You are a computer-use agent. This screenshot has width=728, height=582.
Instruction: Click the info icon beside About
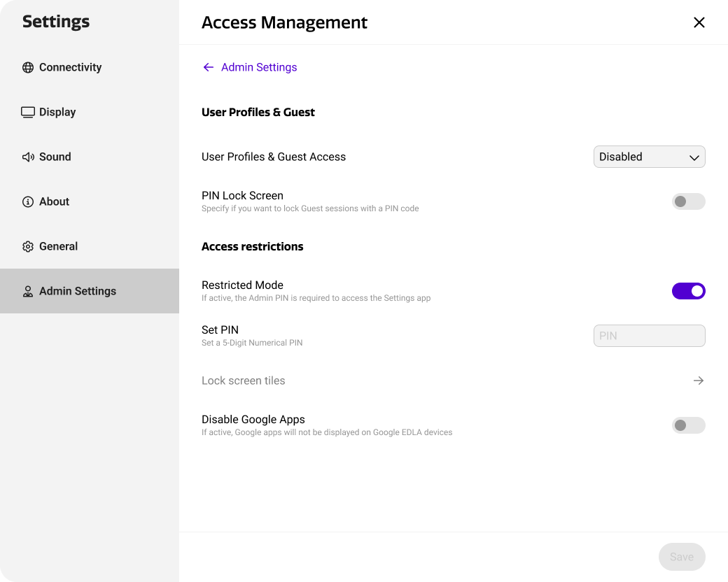(28, 202)
